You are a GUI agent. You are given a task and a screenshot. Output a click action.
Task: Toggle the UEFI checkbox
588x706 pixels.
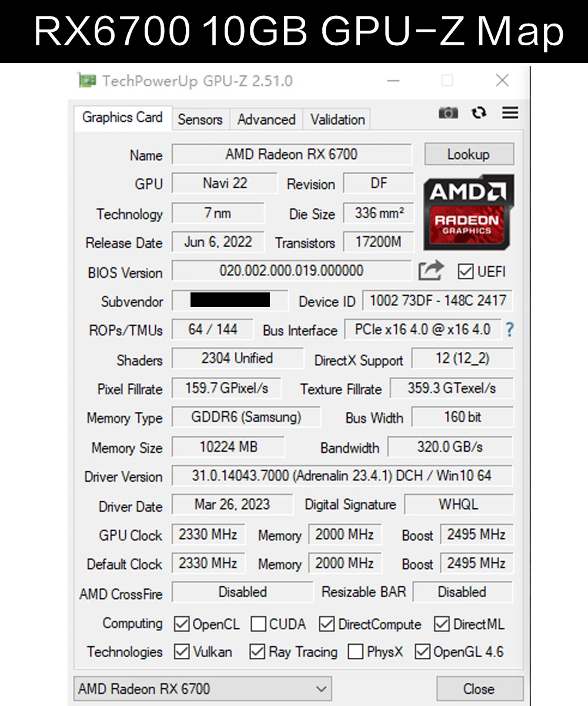(466, 271)
